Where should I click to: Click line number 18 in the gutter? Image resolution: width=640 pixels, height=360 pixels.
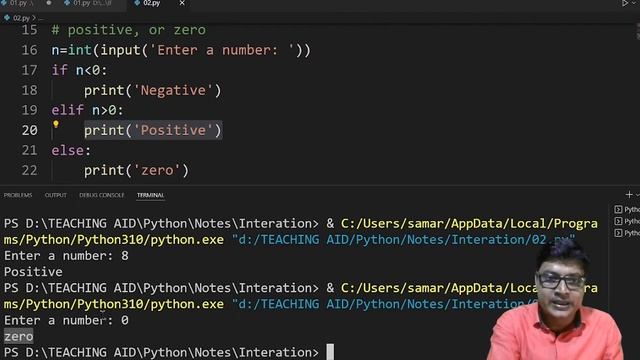[x=29, y=90]
